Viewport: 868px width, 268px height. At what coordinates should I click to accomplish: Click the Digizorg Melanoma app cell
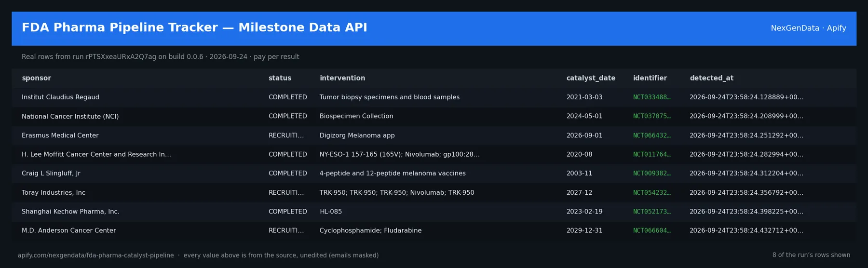[x=357, y=135]
